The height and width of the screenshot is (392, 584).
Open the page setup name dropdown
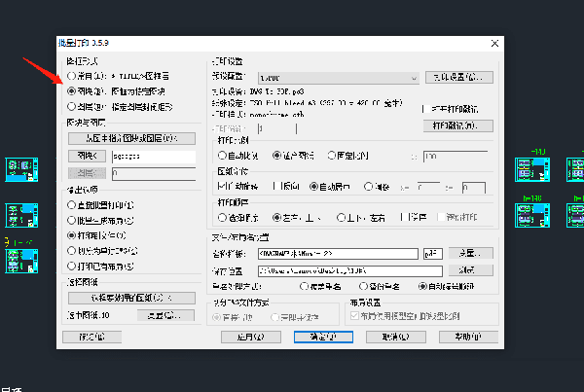339,78
